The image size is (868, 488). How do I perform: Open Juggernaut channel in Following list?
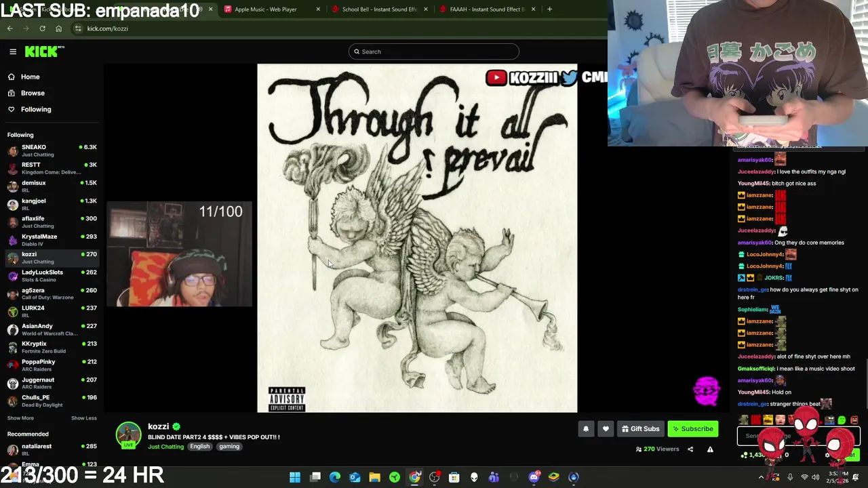click(52, 383)
